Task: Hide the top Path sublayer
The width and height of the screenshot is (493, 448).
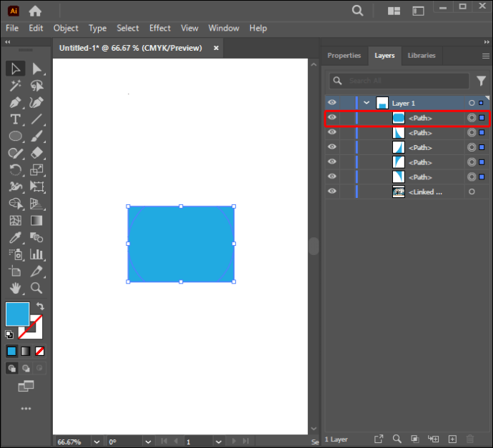Action: click(332, 117)
